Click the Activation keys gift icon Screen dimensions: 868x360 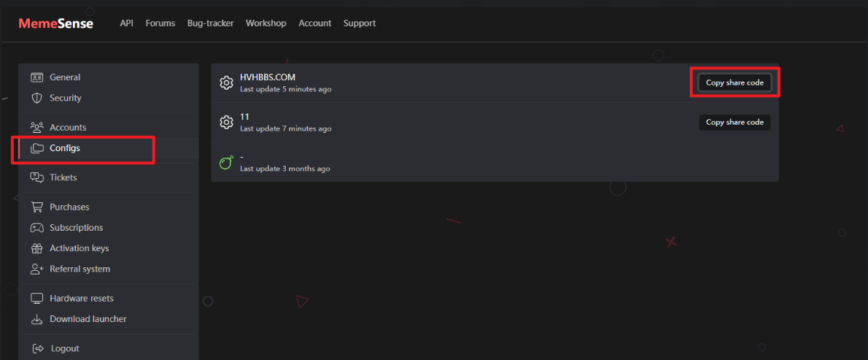pos(36,248)
